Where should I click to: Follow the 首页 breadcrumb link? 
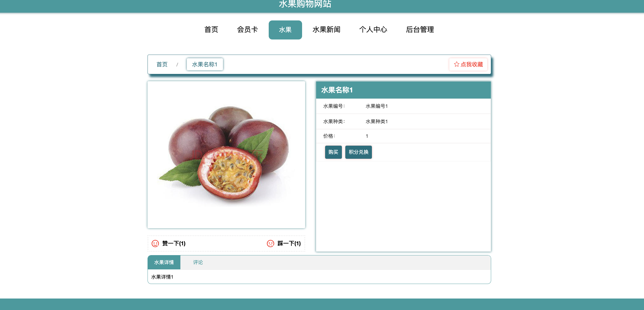point(162,64)
